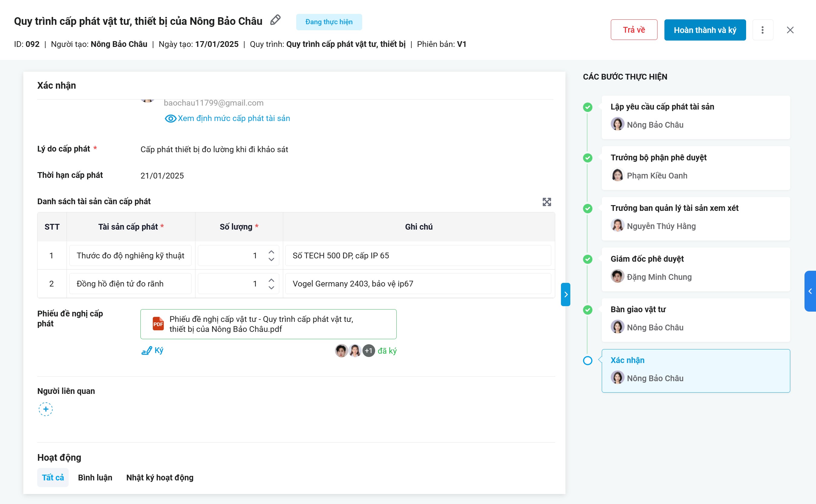Open the three-dot more options menu
The image size is (816, 504).
point(762,30)
